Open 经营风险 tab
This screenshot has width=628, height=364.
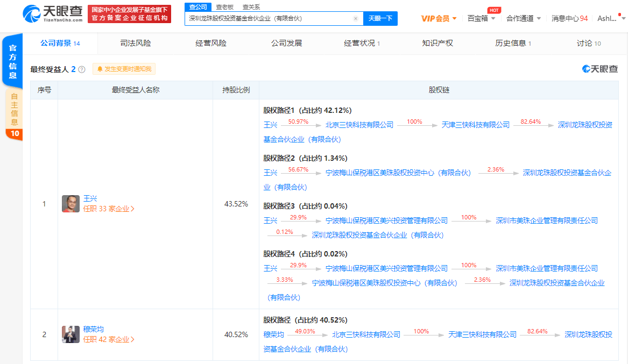tap(210, 43)
